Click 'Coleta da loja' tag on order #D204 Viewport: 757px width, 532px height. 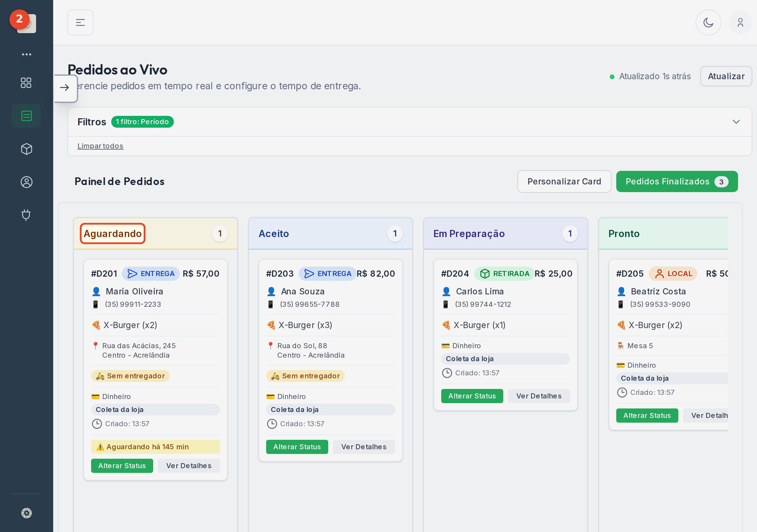point(505,359)
